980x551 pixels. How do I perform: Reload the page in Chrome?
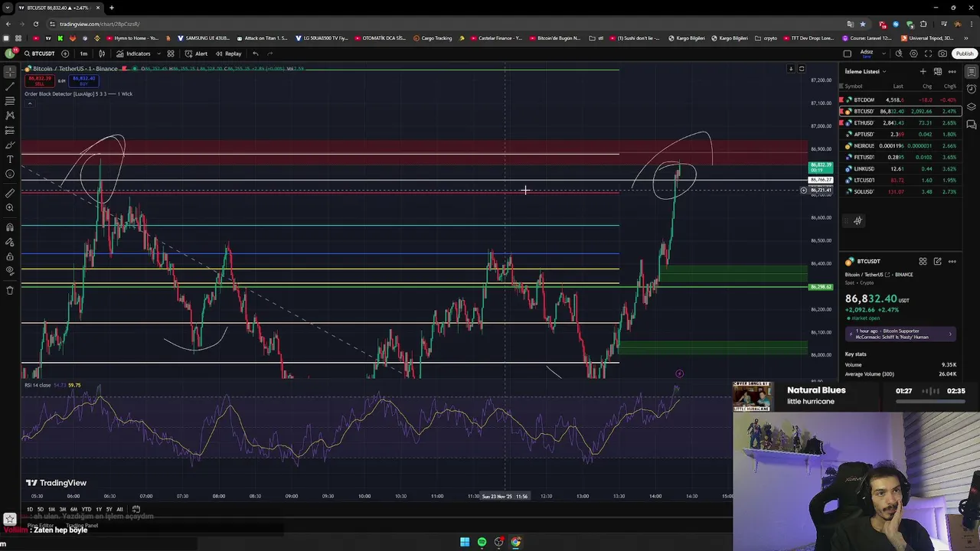coord(36,24)
